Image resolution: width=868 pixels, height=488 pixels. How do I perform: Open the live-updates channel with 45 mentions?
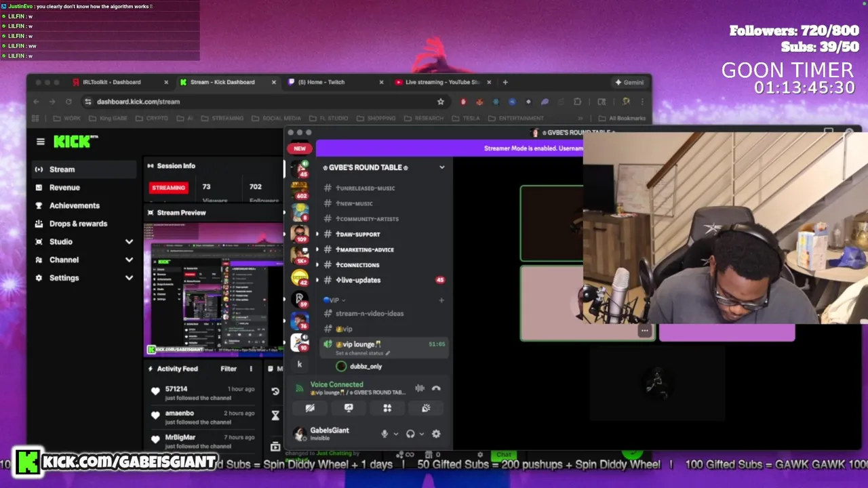tap(384, 280)
